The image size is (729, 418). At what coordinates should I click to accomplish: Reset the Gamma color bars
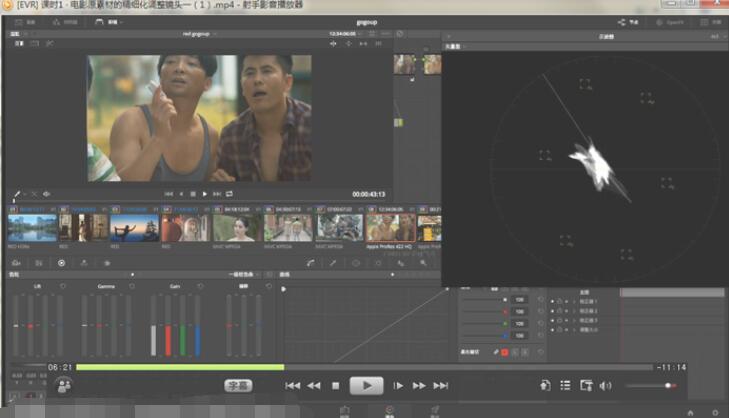point(132,286)
